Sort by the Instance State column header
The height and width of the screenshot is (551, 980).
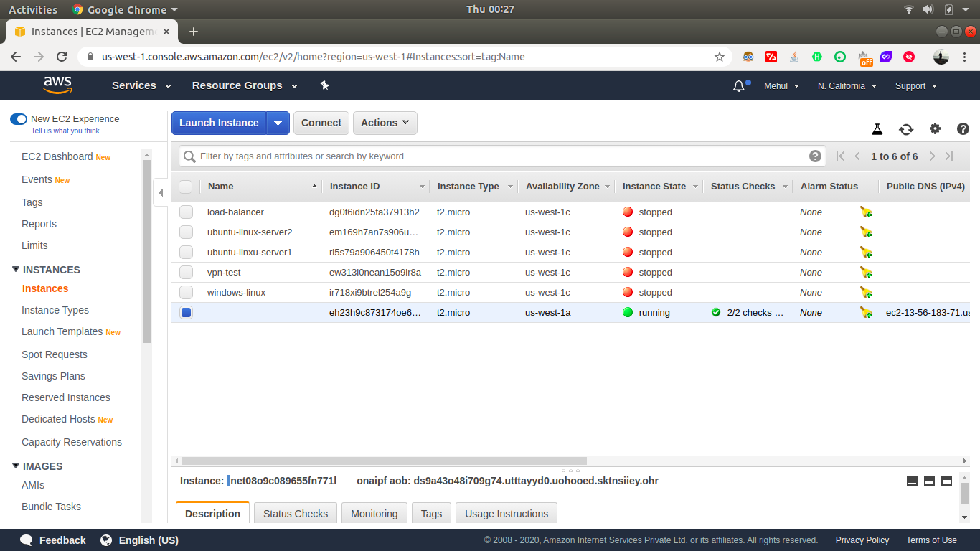pyautogui.click(x=654, y=187)
